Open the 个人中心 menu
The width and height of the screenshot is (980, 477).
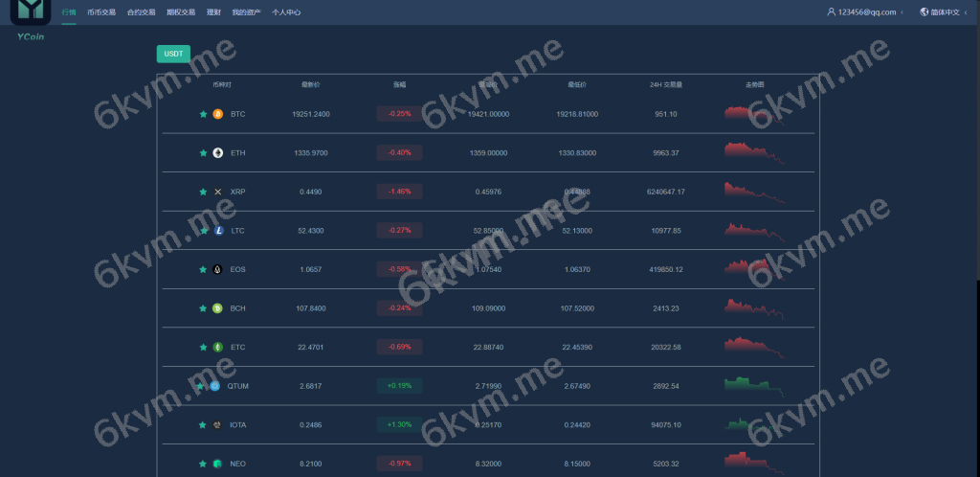286,12
